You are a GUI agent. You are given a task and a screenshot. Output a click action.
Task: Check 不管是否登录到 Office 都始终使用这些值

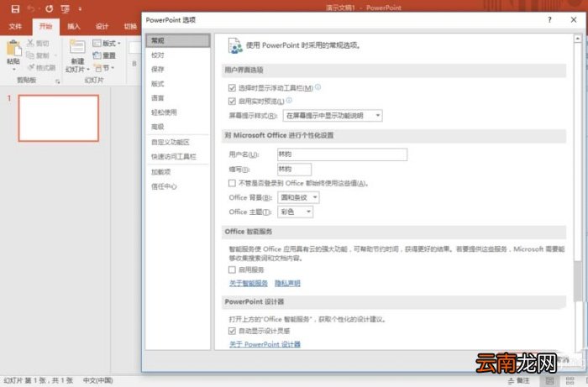232,183
